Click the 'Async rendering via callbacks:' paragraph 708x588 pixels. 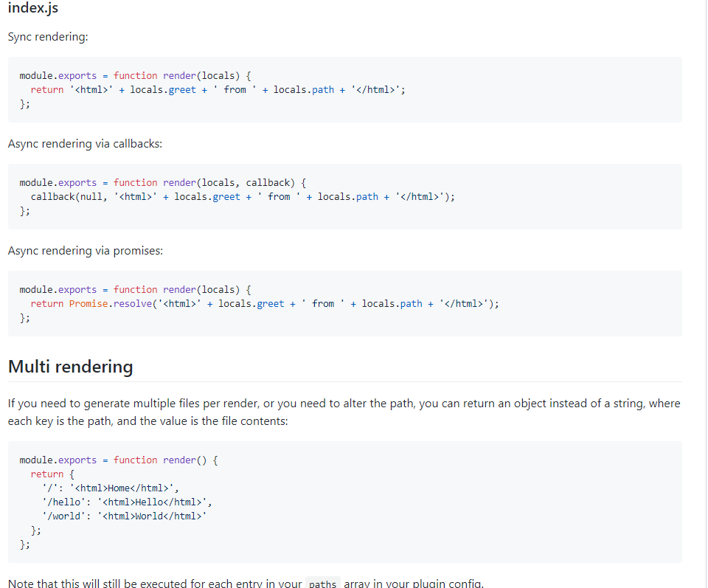85,144
